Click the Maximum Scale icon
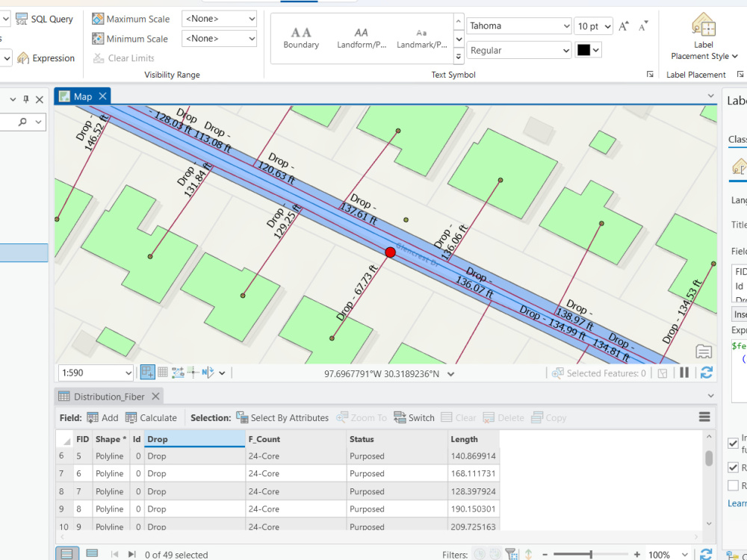 [x=98, y=19]
